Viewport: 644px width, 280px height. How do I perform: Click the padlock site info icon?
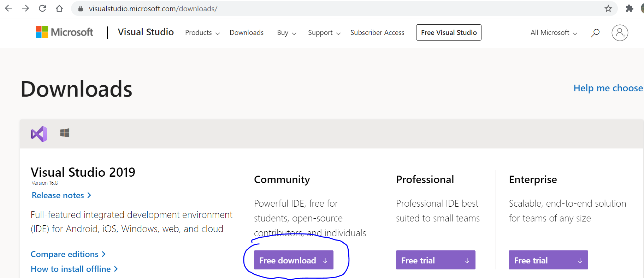[x=81, y=9]
